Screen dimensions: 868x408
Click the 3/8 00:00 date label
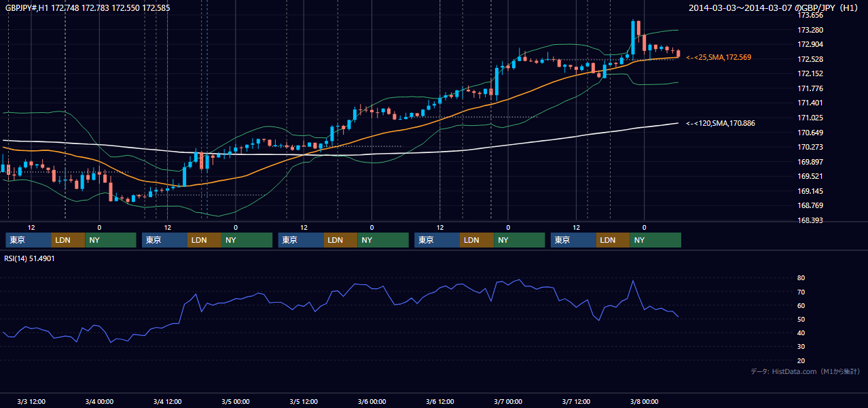[x=644, y=401]
